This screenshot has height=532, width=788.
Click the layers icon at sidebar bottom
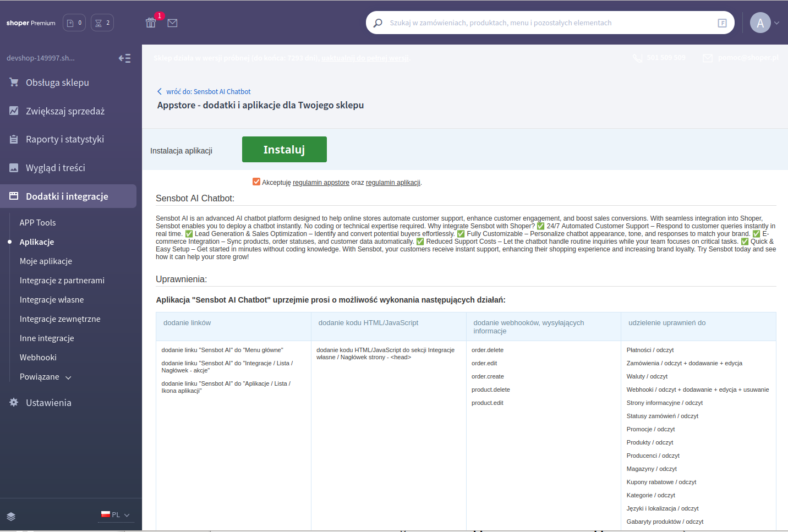11,516
